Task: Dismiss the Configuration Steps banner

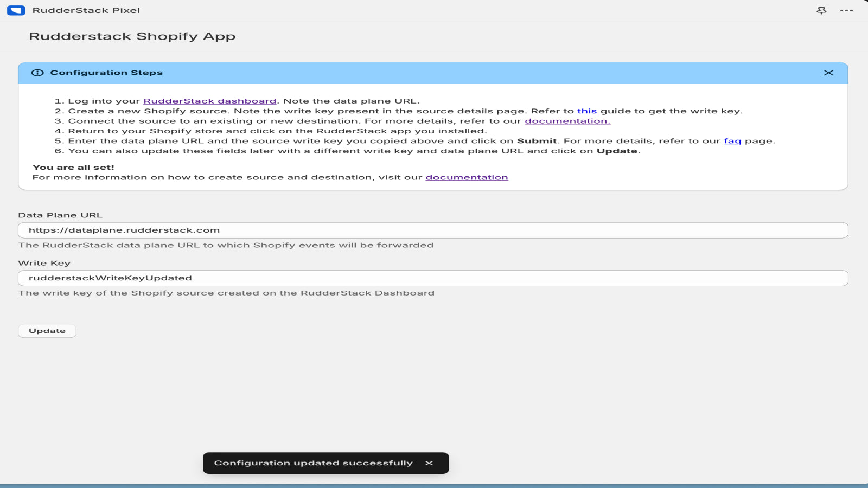Action: tap(828, 72)
